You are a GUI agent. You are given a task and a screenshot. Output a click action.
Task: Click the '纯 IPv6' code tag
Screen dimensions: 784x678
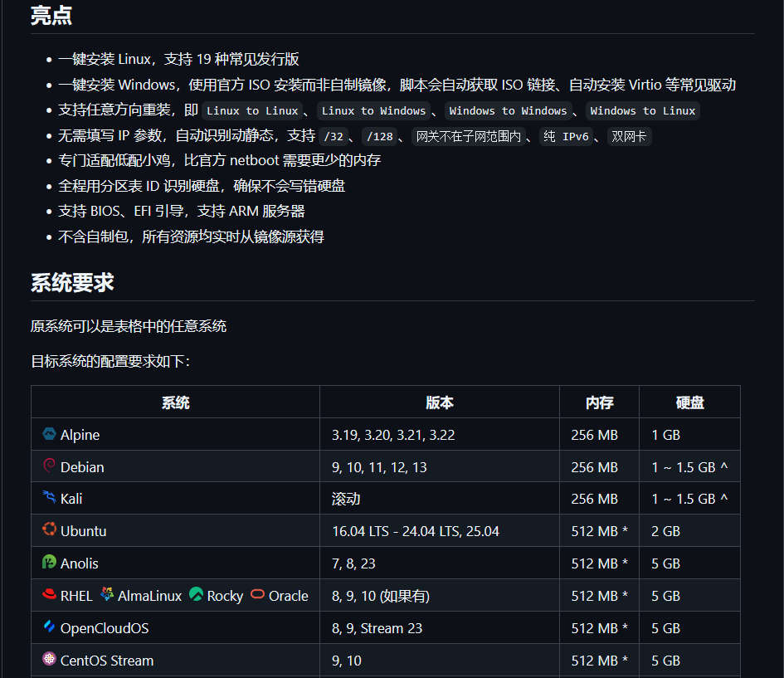pos(566,136)
